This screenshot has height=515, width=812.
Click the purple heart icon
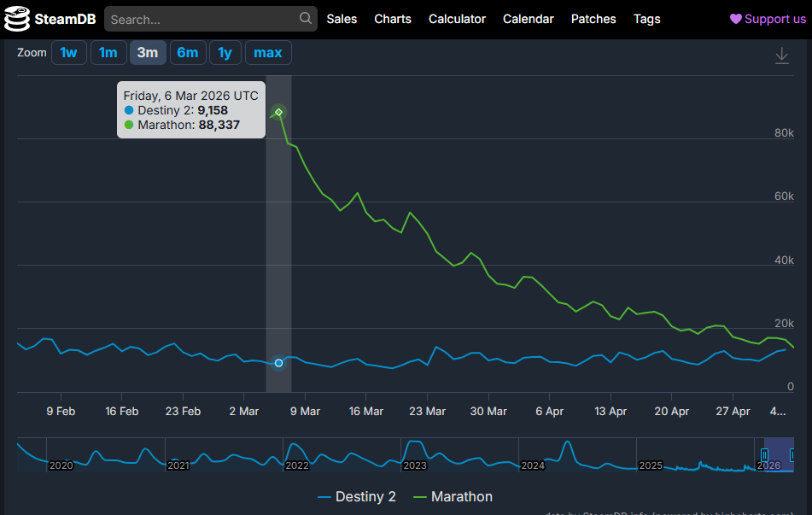tap(736, 19)
